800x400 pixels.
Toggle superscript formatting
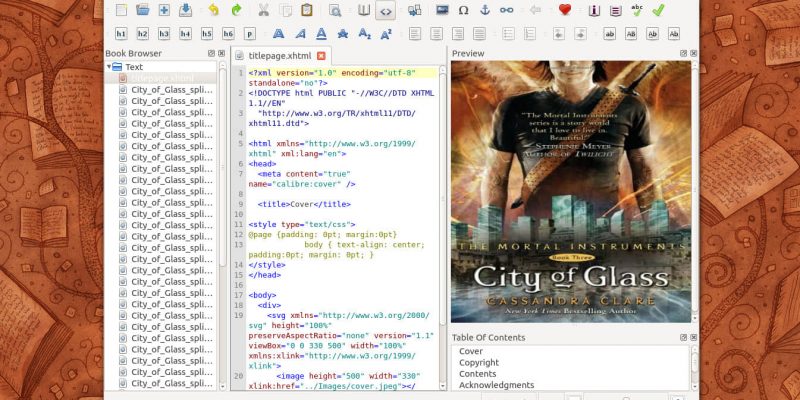tap(386, 34)
